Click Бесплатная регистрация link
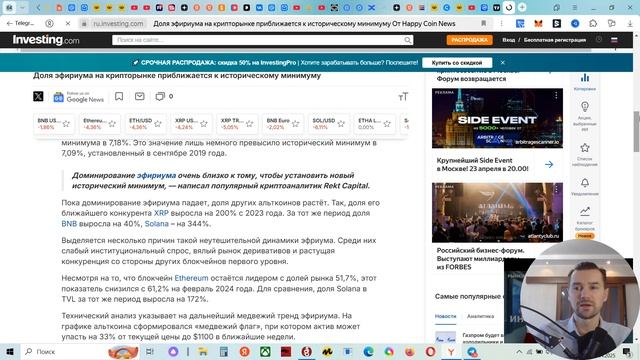 point(555,40)
